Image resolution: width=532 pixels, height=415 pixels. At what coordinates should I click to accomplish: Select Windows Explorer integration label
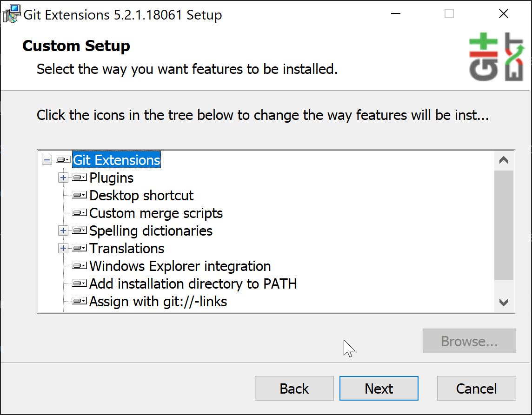click(x=180, y=266)
